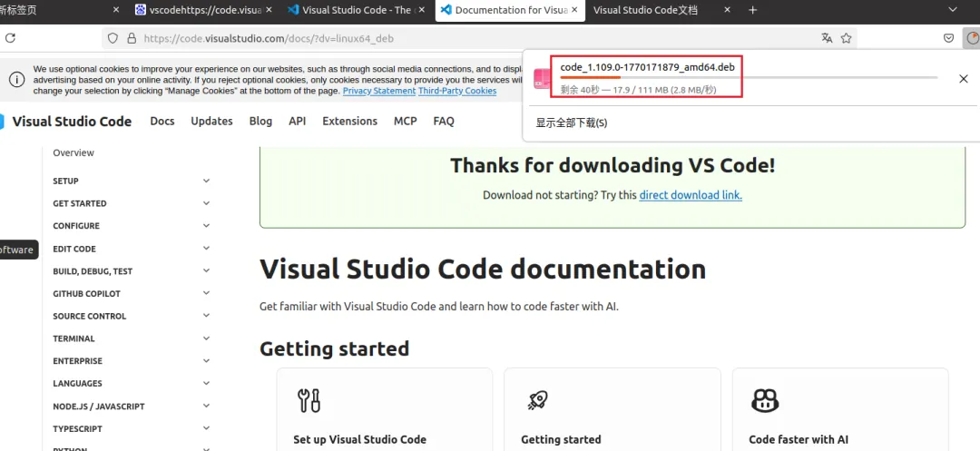Open the list all tabs chevron
The image size is (980, 451).
coord(953,10)
